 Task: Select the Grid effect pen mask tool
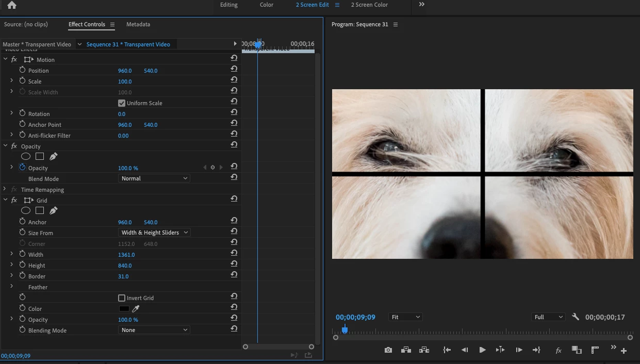(54, 210)
